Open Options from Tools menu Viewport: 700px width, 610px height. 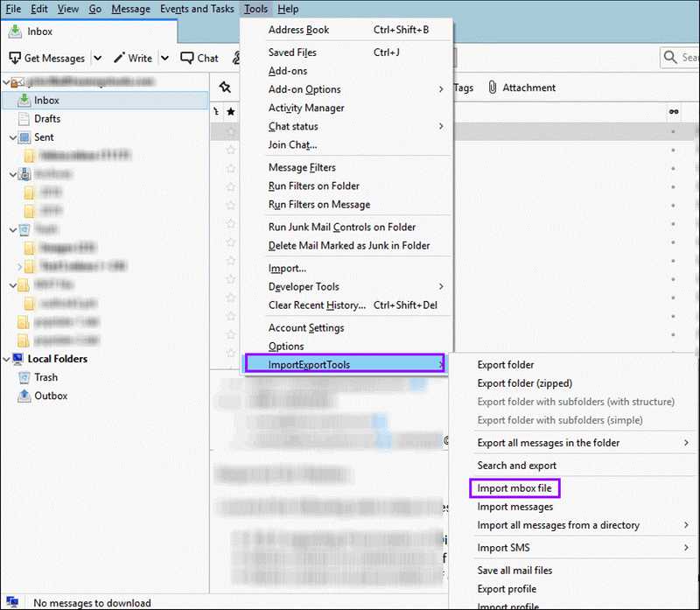click(348, 346)
